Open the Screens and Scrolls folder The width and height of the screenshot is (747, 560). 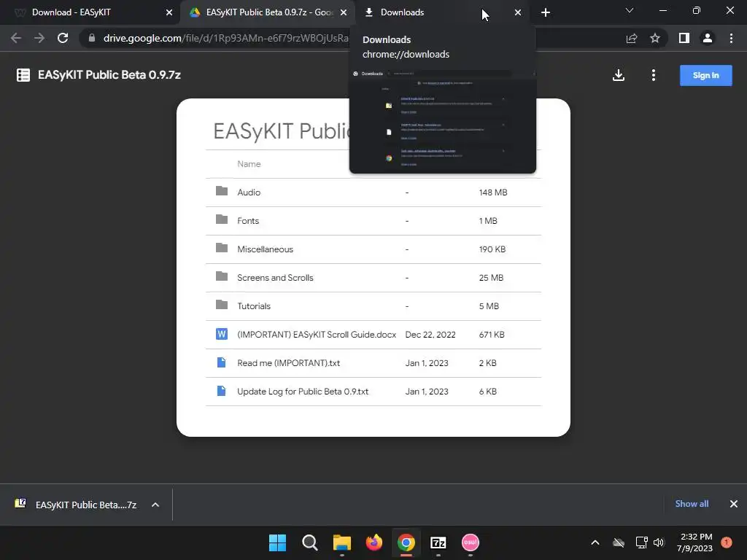[373, 278]
